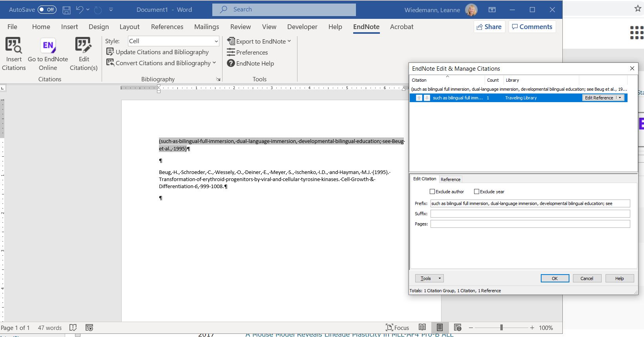Click the Suffix input field

coord(530,214)
